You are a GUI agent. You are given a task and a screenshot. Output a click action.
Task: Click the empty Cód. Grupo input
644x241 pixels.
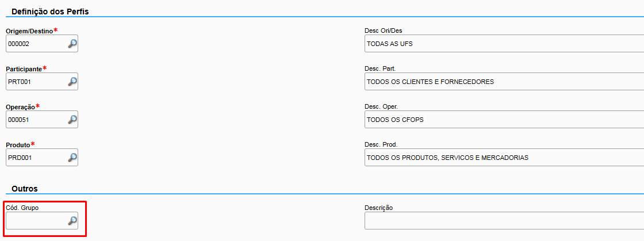coord(36,220)
